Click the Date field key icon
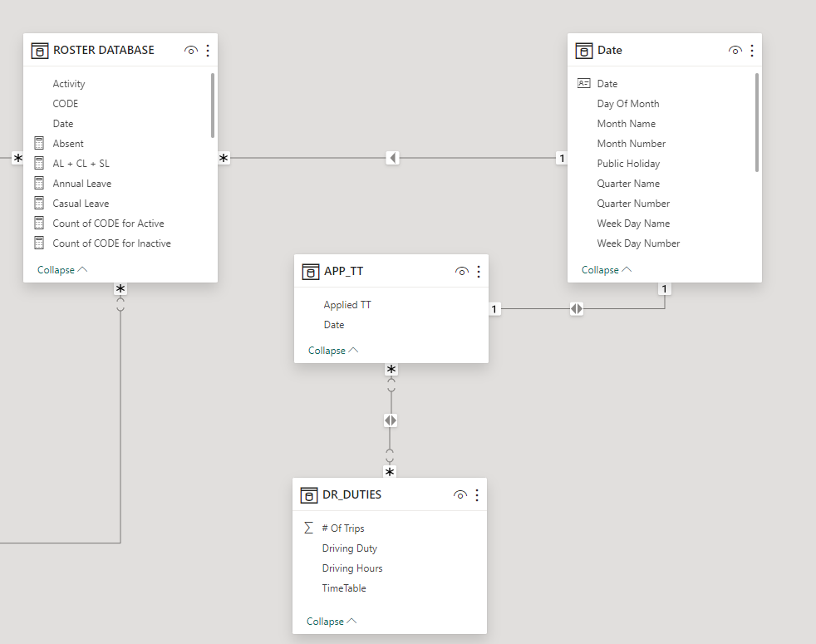The image size is (816, 644). click(584, 83)
